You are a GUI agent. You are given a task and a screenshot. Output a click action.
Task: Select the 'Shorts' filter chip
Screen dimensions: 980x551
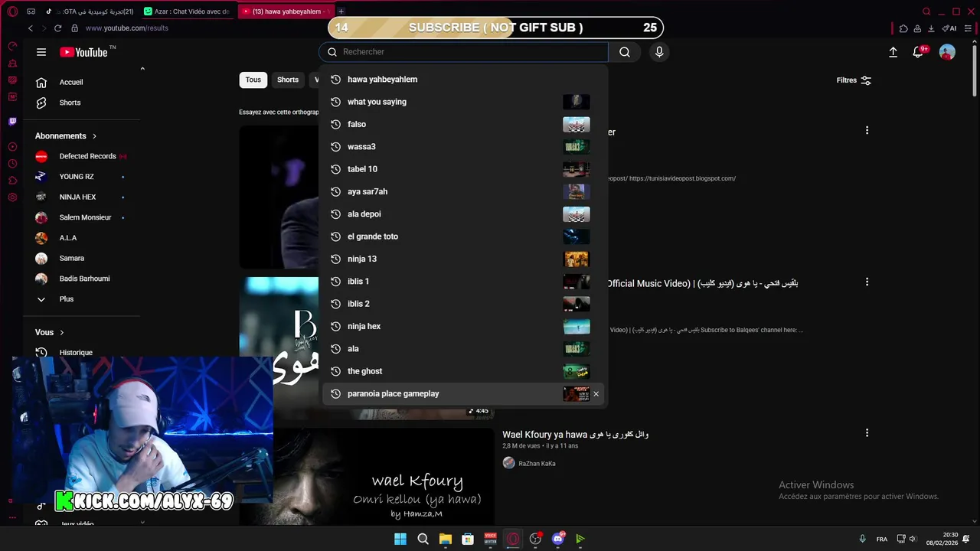coord(288,80)
